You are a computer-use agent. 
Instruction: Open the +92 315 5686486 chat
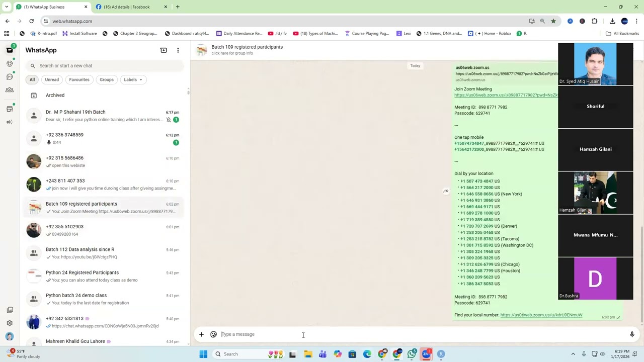pos(103,161)
